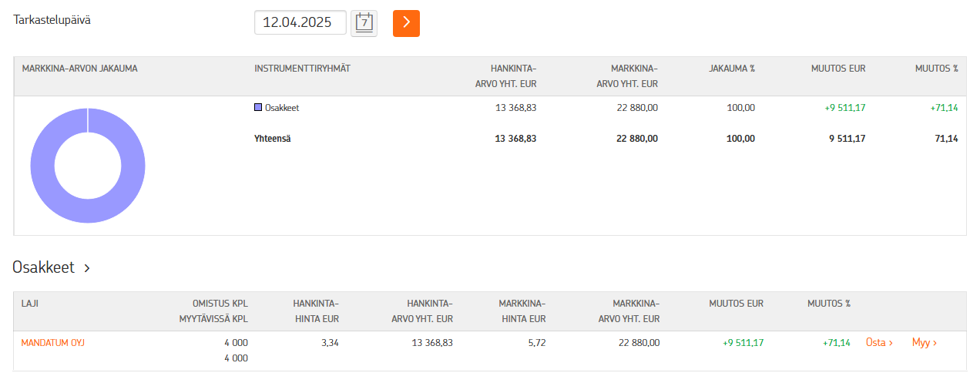Click the Tarkastelupäivä date input field
The image size is (980, 383).
[300, 23]
